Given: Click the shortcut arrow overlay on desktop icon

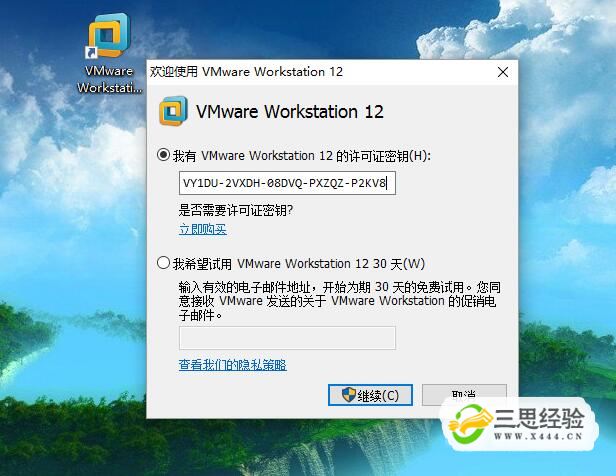Looking at the screenshot, I should [91, 52].
